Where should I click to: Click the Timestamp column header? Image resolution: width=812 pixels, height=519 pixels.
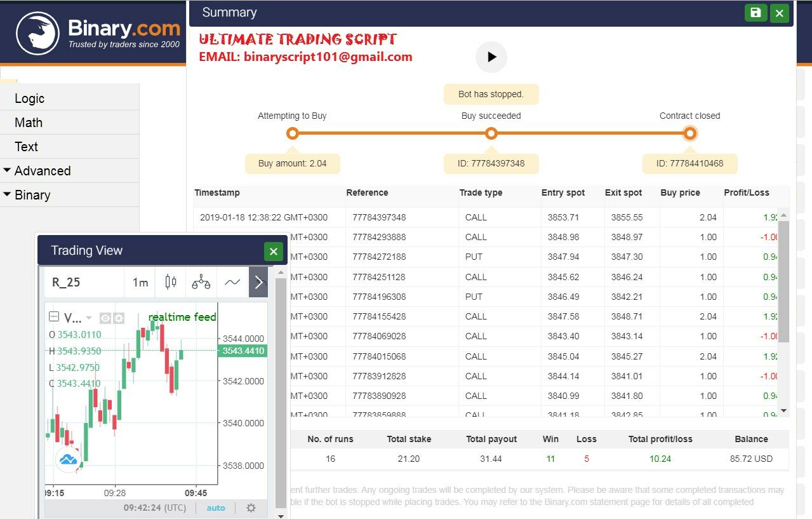pos(217,192)
